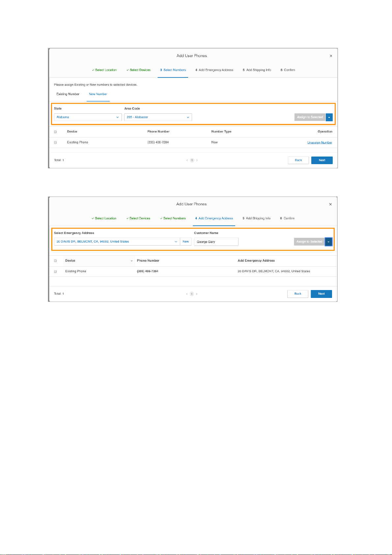Check the Existing Phone row in Emergency Address table
The width and height of the screenshot is (392, 555).
tap(55, 272)
